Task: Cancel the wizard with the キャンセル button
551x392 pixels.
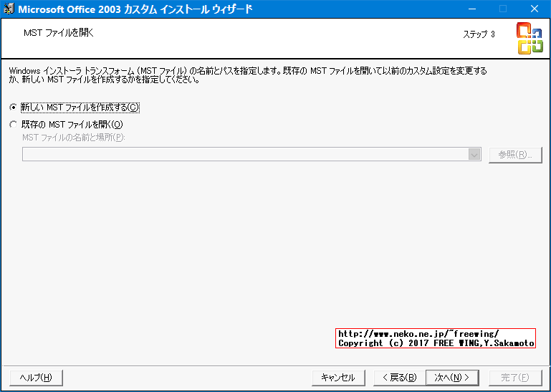Action: (338, 378)
